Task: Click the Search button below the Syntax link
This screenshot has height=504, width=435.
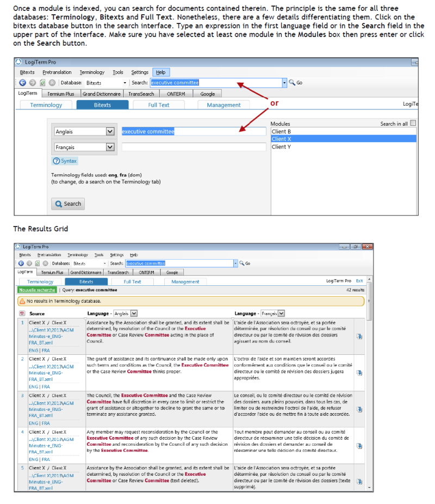Action: (68, 204)
